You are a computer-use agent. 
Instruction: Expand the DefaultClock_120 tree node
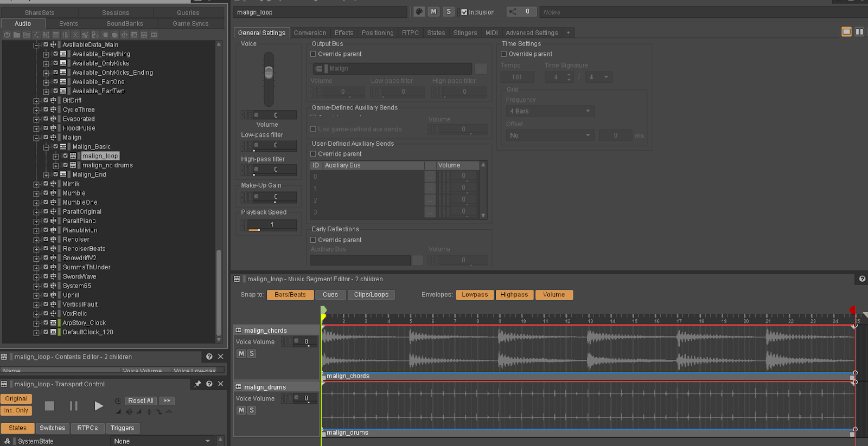tap(36, 333)
